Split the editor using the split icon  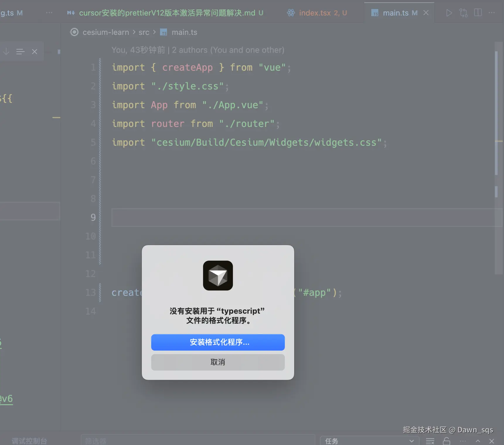(x=478, y=13)
